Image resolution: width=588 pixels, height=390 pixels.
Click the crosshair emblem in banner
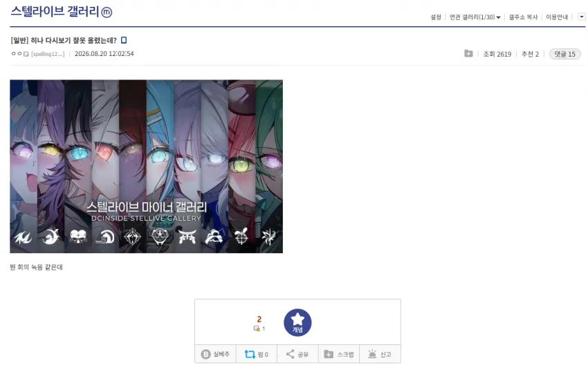(241, 236)
